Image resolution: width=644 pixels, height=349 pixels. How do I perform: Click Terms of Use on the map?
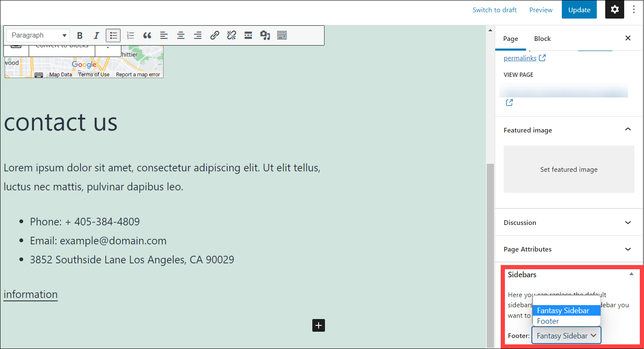pos(94,75)
